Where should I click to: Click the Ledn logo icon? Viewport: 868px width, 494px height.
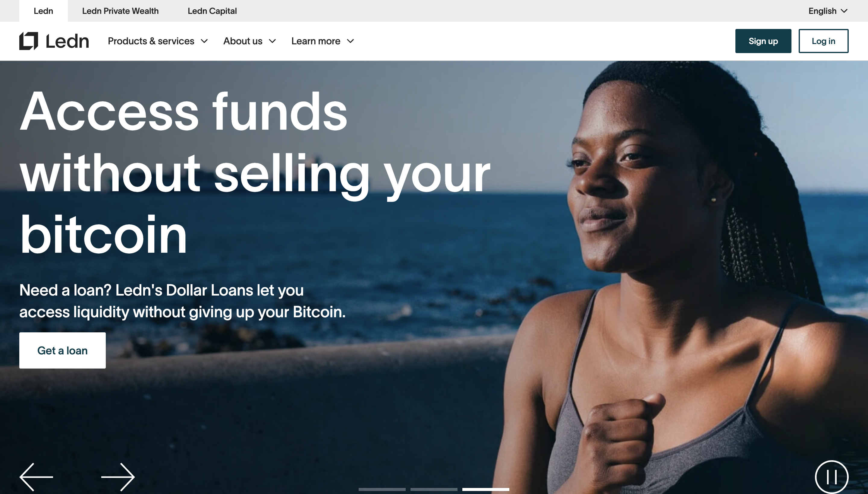tap(28, 41)
